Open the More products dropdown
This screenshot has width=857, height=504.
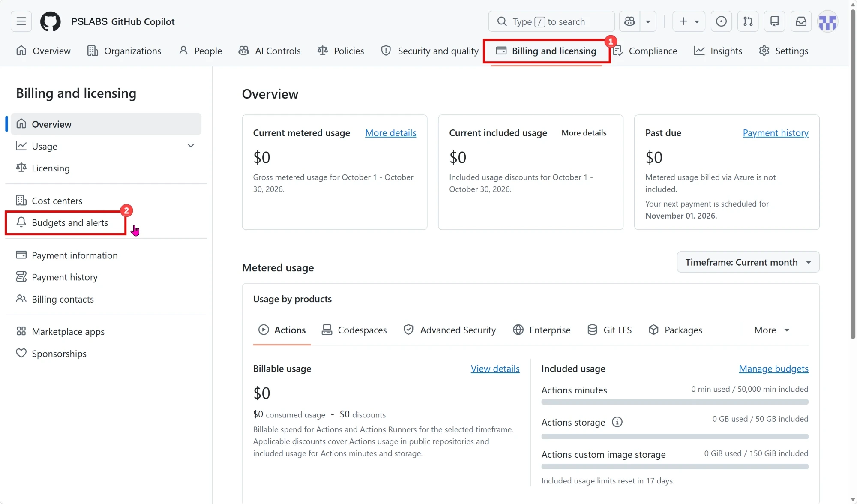coord(772,330)
